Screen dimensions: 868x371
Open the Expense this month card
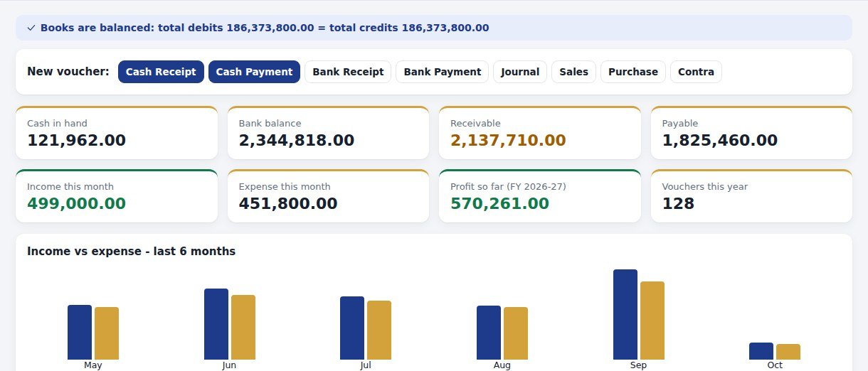328,196
